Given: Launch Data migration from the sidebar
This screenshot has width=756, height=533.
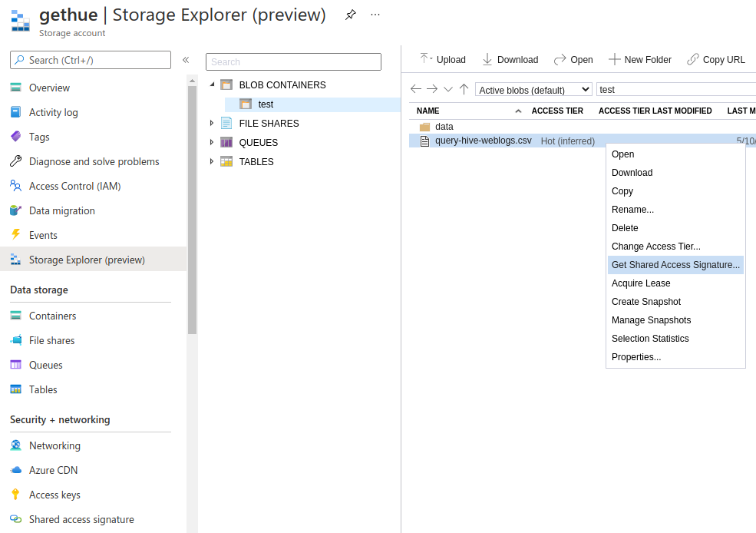Looking at the screenshot, I should pos(60,210).
